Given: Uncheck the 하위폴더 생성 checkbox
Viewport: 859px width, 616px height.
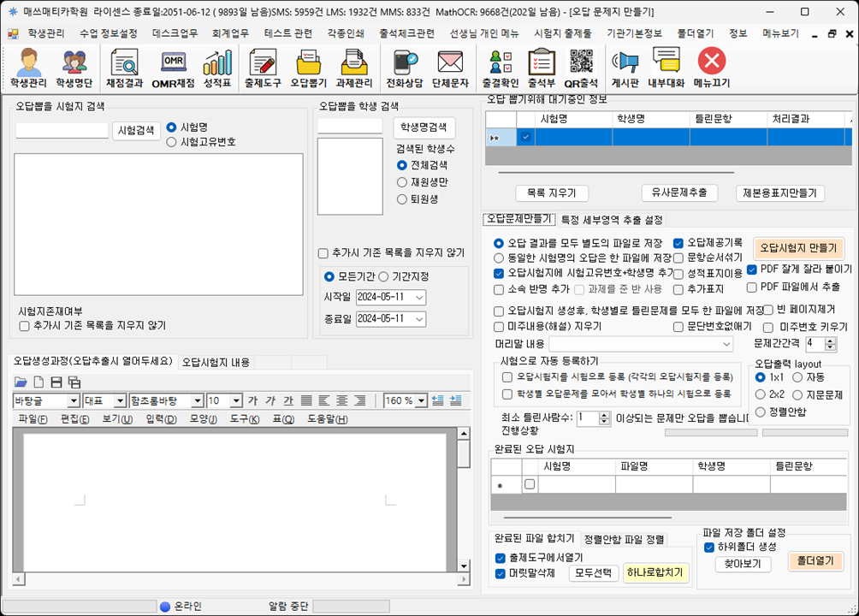Looking at the screenshot, I should point(709,547).
